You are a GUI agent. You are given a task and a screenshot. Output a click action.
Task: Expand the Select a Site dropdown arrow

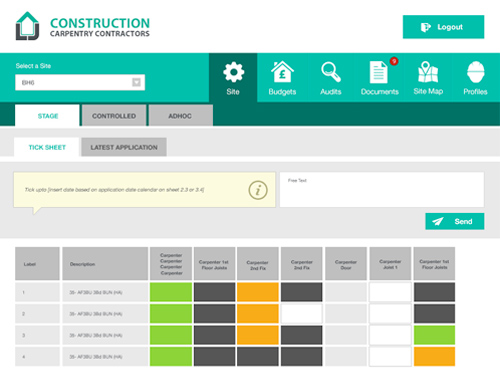point(136,82)
